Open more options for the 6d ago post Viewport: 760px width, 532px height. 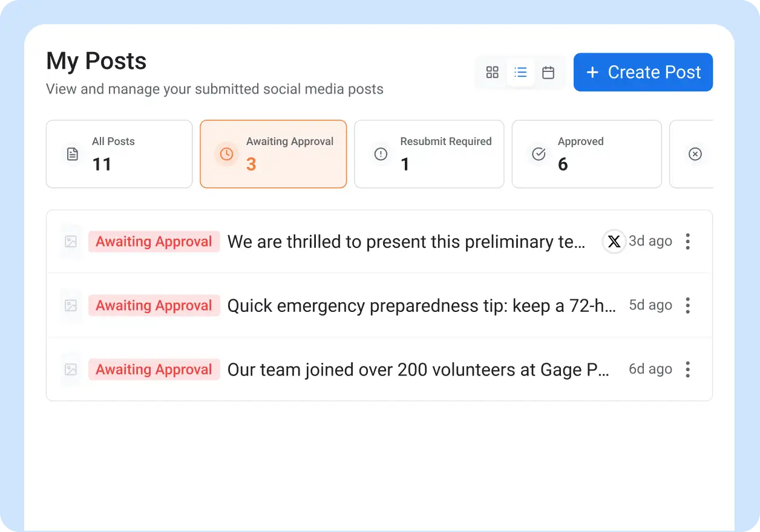coord(687,369)
